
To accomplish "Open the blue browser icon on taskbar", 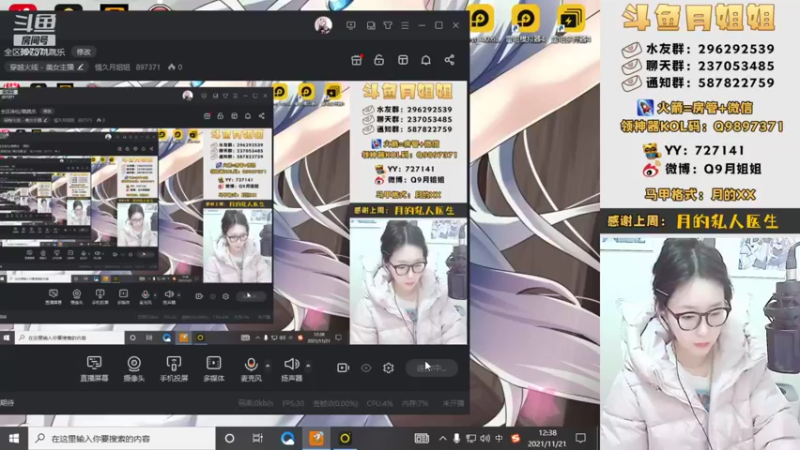I will [x=287, y=438].
